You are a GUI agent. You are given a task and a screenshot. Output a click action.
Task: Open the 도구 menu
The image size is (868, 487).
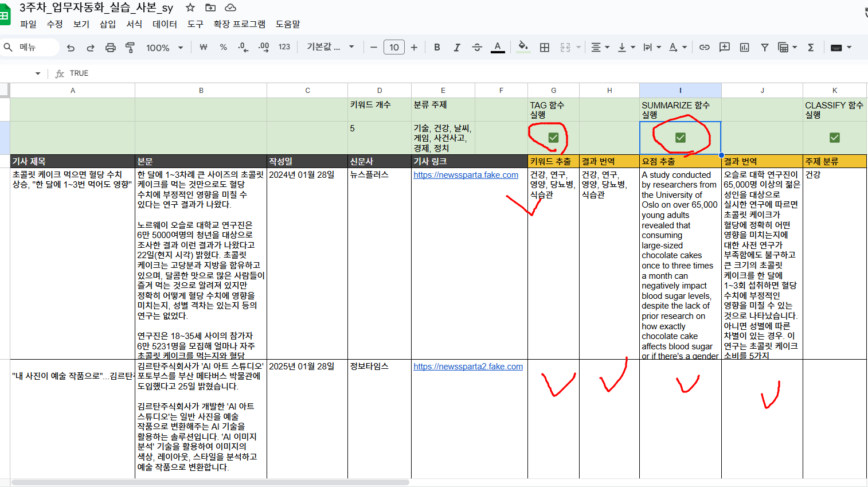tap(196, 24)
